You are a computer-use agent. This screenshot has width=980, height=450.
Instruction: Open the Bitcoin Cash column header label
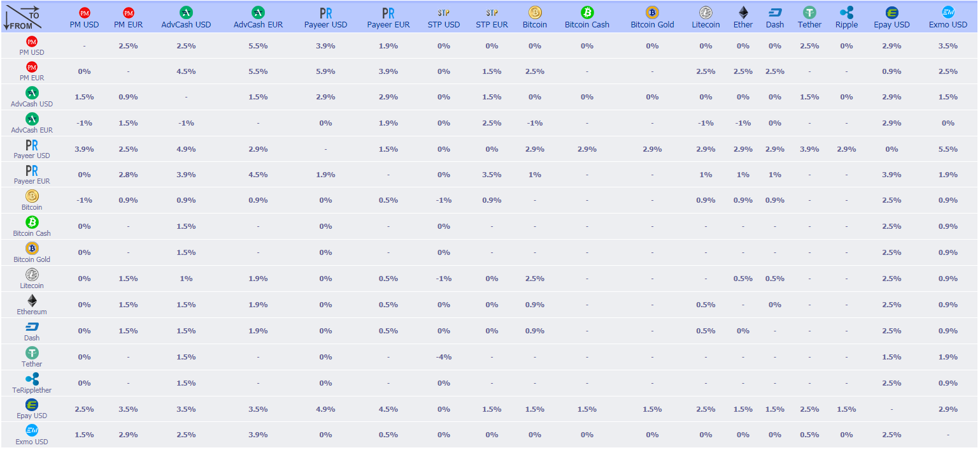(x=586, y=25)
